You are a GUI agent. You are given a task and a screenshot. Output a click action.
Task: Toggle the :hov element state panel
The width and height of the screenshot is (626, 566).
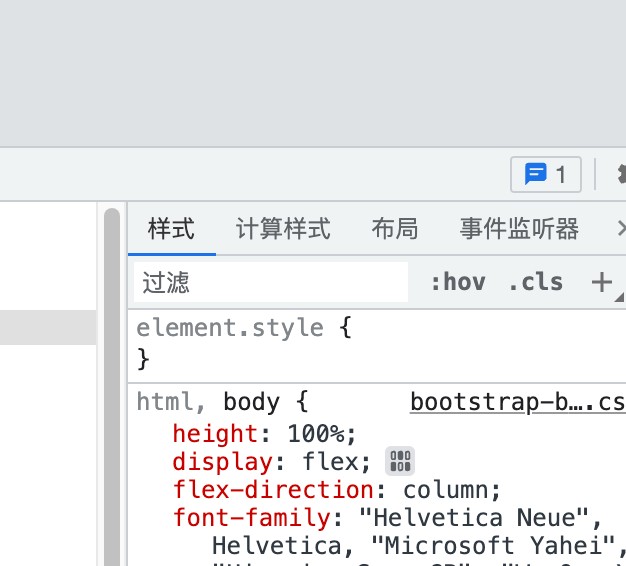coord(458,282)
